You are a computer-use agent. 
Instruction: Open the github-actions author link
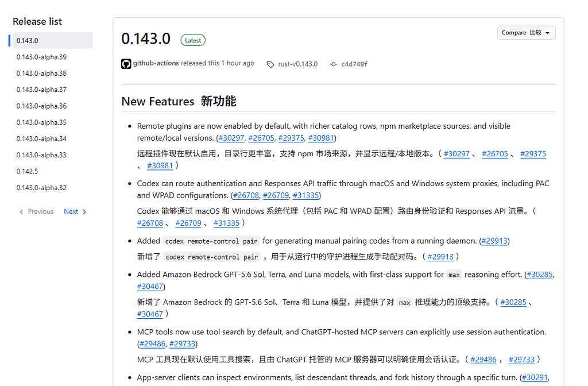click(156, 63)
